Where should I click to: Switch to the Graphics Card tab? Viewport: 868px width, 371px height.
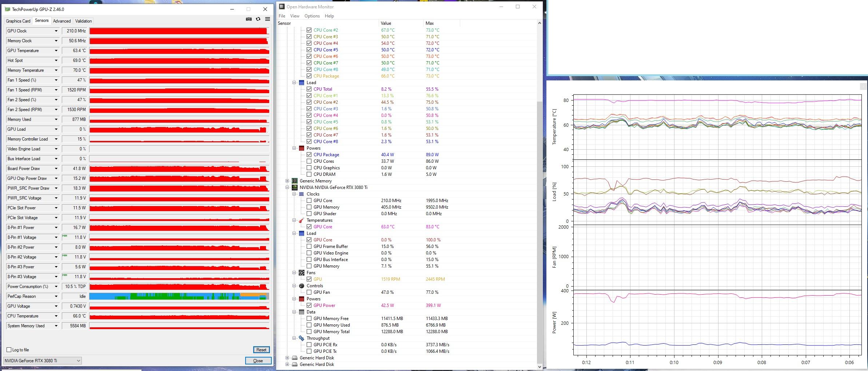pos(18,21)
